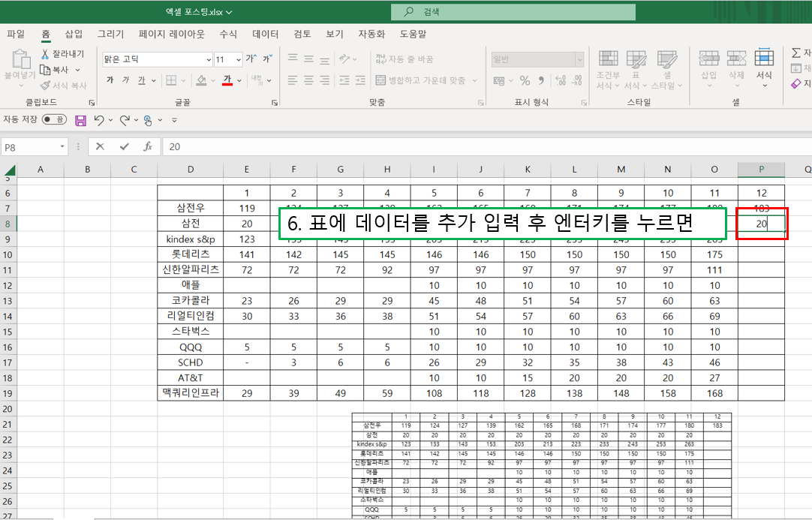812x520 pixels.
Task: Redo the last action
Action: pos(125,120)
